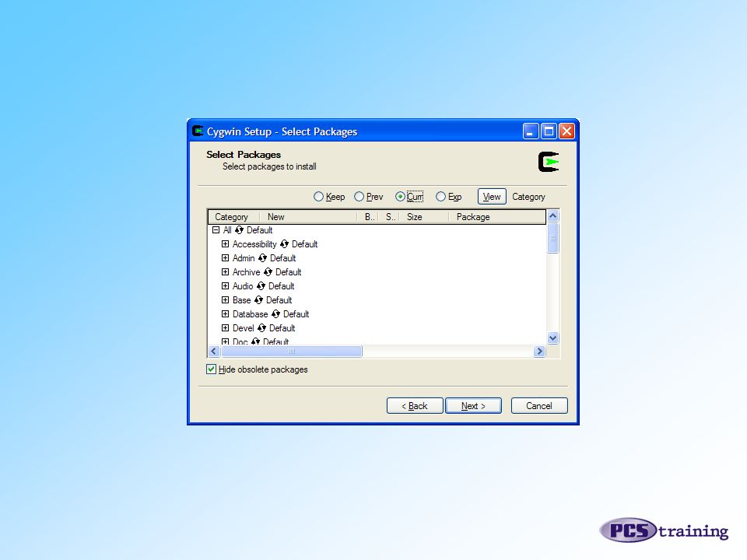
Task: Click the cycle icon on Devel row
Action: (x=261, y=328)
